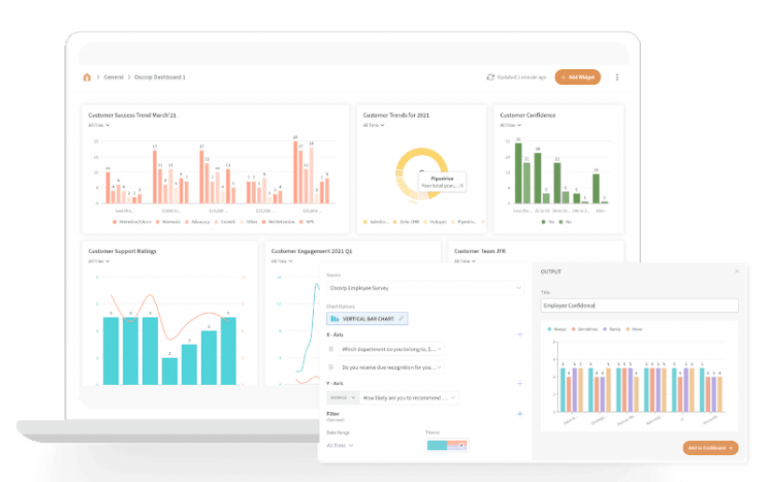Click the Add to Dashboard button

pos(710,448)
